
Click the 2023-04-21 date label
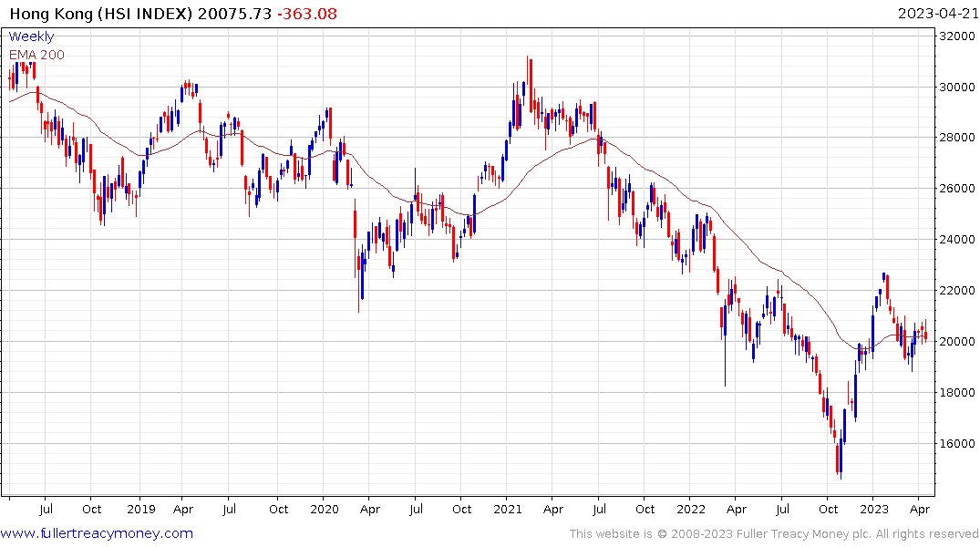click(x=938, y=14)
